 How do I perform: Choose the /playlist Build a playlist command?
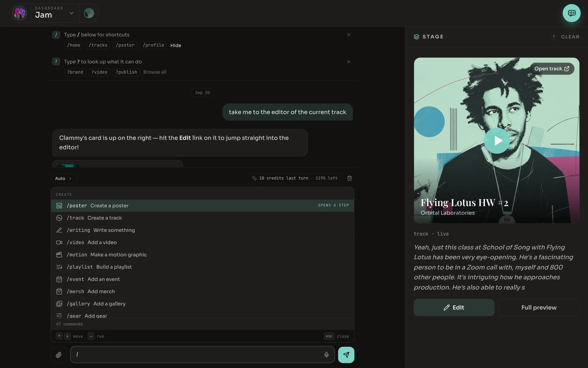[202, 267]
